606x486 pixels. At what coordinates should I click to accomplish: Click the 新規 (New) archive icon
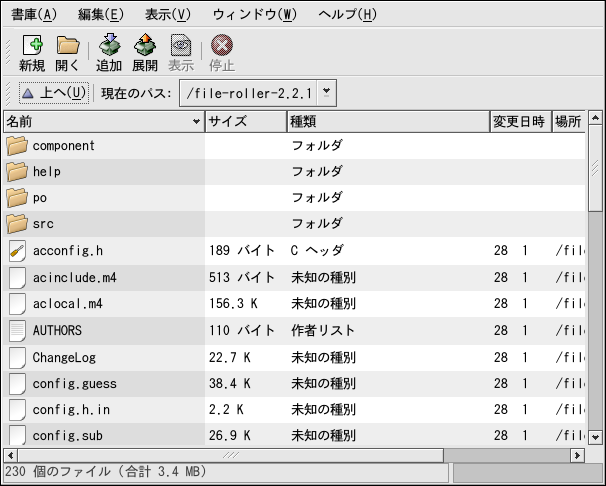coord(32,45)
